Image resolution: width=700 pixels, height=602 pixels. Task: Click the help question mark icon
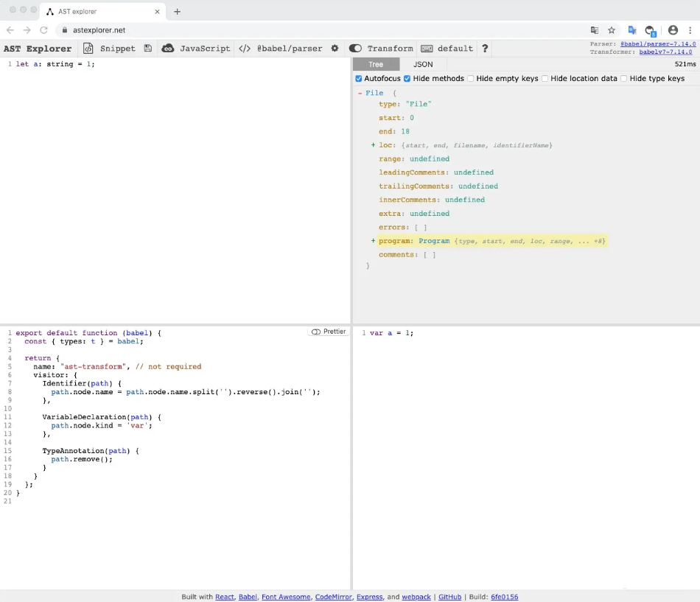pos(485,49)
